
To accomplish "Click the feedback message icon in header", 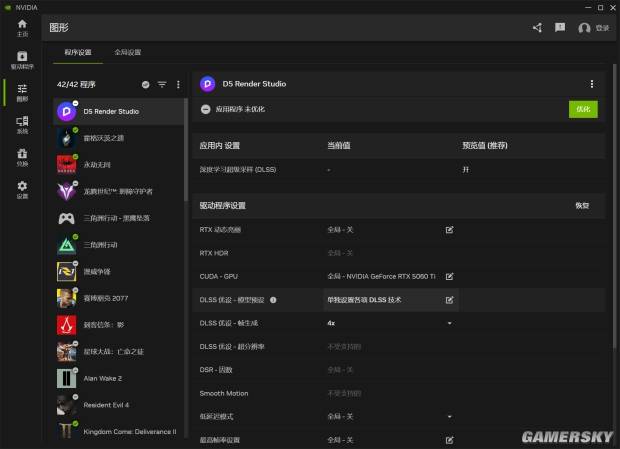I will tap(560, 28).
